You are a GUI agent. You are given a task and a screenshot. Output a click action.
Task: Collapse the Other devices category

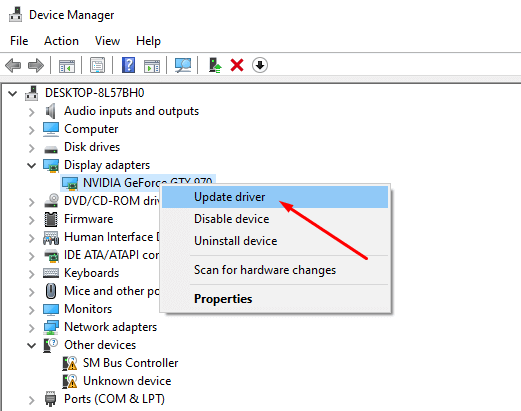[x=32, y=345]
